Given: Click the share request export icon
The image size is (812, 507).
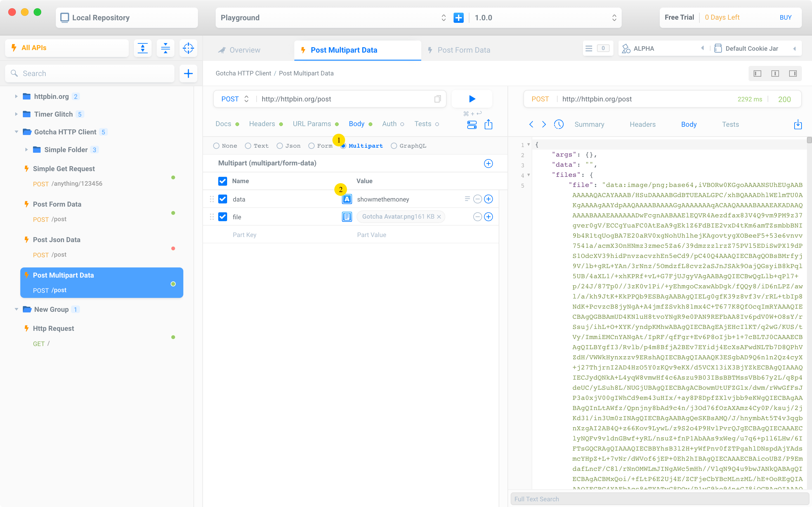Looking at the screenshot, I should pyautogui.click(x=488, y=125).
